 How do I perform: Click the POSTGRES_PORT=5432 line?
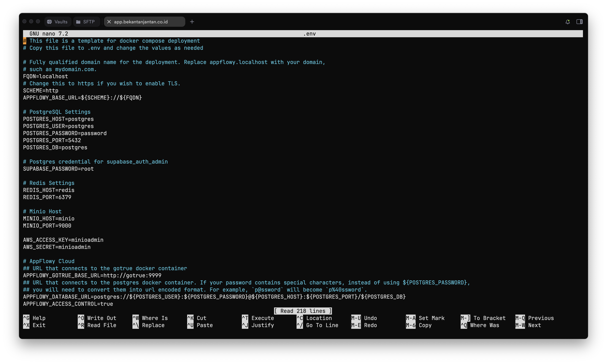pos(52,140)
